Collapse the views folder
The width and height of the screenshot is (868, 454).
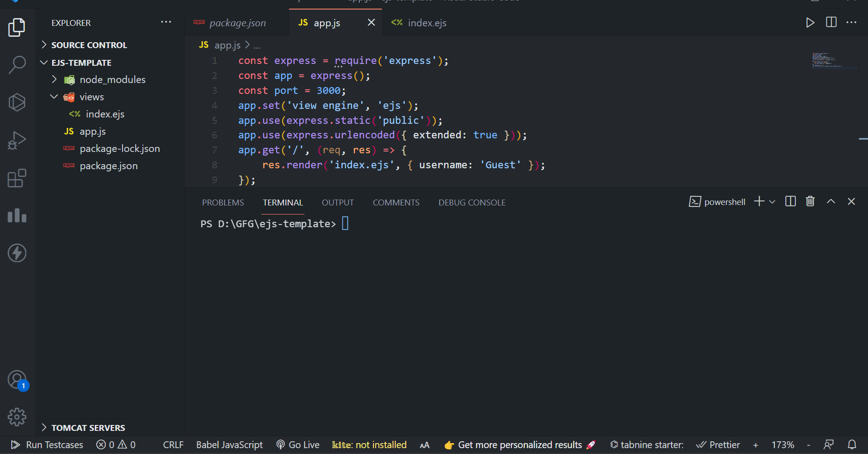110,97
